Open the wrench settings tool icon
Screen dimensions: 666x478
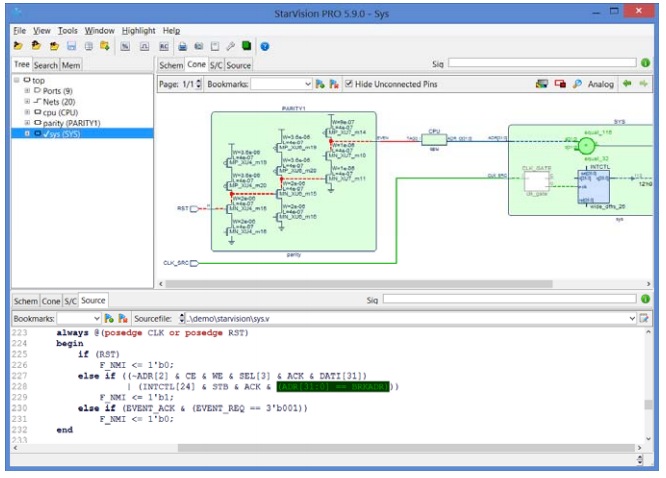pyautogui.click(x=231, y=46)
